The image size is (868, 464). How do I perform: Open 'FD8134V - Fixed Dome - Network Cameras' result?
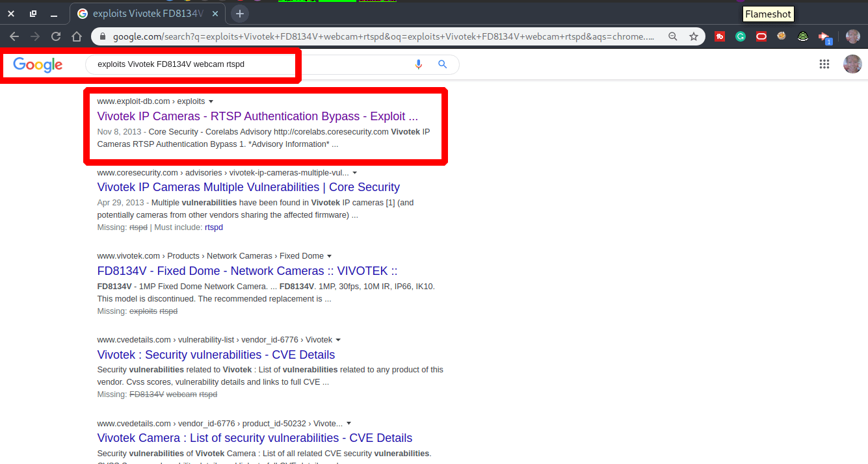pos(247,271)
